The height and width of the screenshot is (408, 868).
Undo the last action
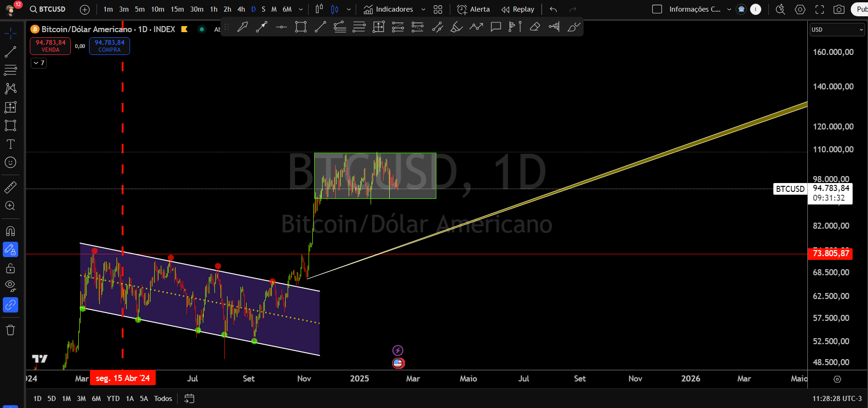(x=553, y=9)
